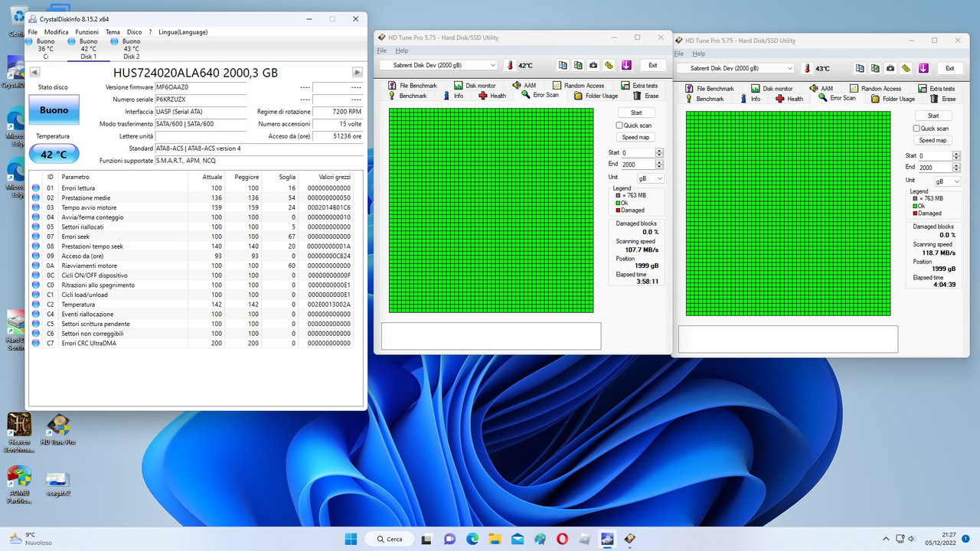The height and width of the screenshot is (551, 980).
Task: Click copy info icon in 43°C HD Tune window
Action: (x=860, y=68)
